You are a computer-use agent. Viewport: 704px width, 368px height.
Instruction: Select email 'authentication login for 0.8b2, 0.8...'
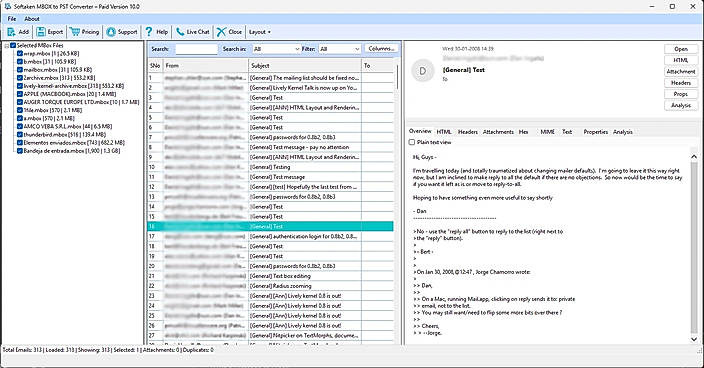pos(271,236)
